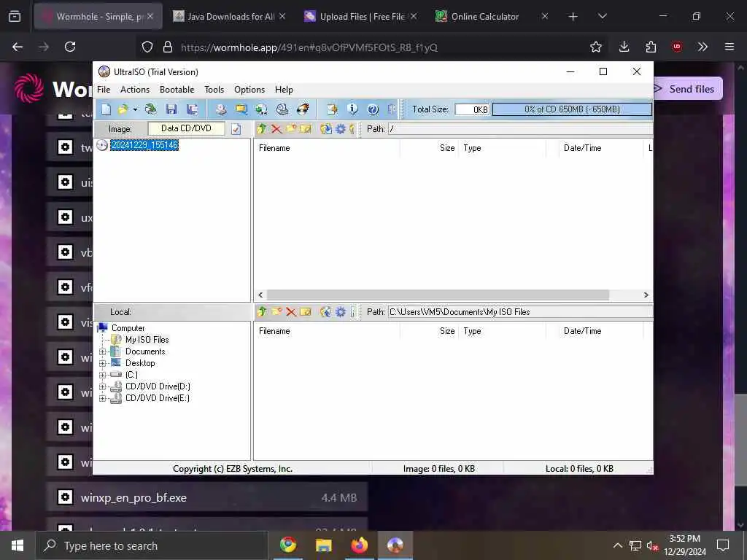
Task: Click the Up arrow icon in the image pane toolbar
Action: [262, 128]
